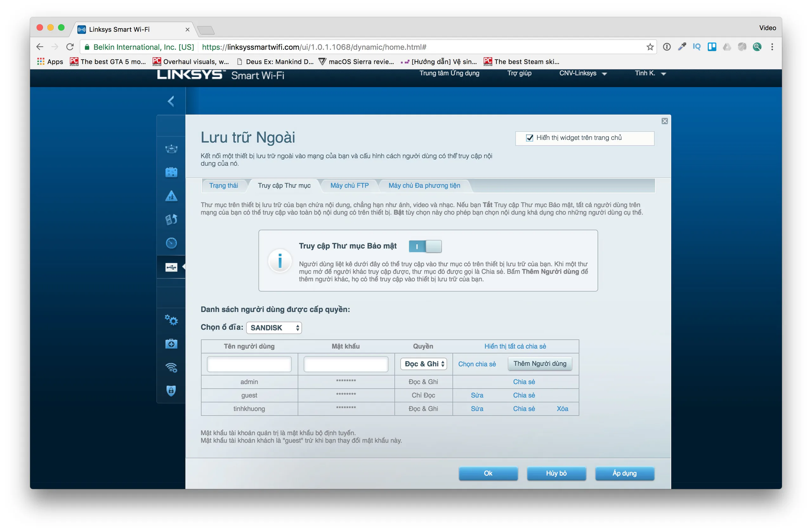
Task: Expand the CNV-Linksys network menu
Action: point(583,73)
